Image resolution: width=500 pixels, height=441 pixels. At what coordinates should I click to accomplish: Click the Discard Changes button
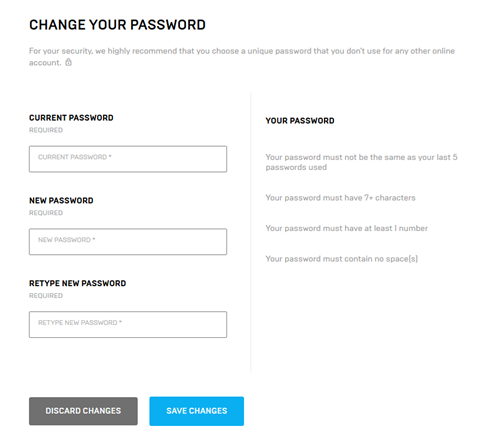tap(83, 411)
